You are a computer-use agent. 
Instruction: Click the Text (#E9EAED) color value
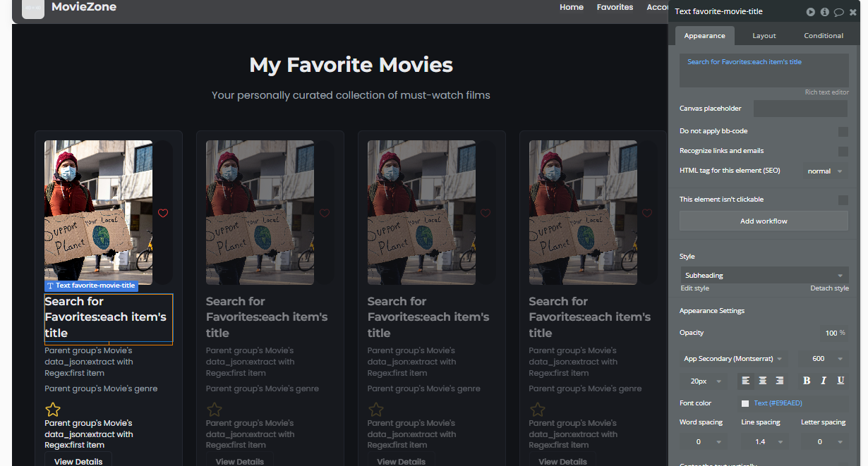pyautogui.click(x=778, y=403)
